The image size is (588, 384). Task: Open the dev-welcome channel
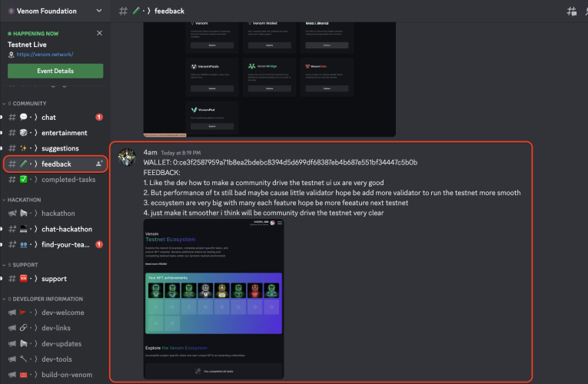point(55,313)
